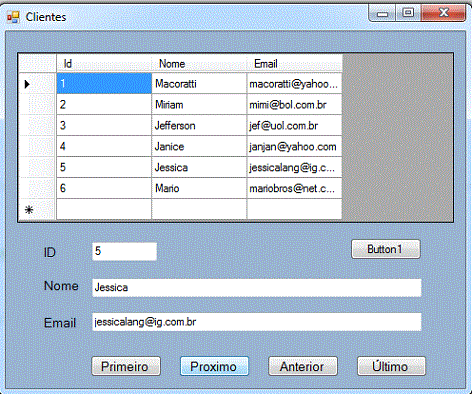Select the Macoratti name cell
472x394 pixels.
(x=199, y=83)
